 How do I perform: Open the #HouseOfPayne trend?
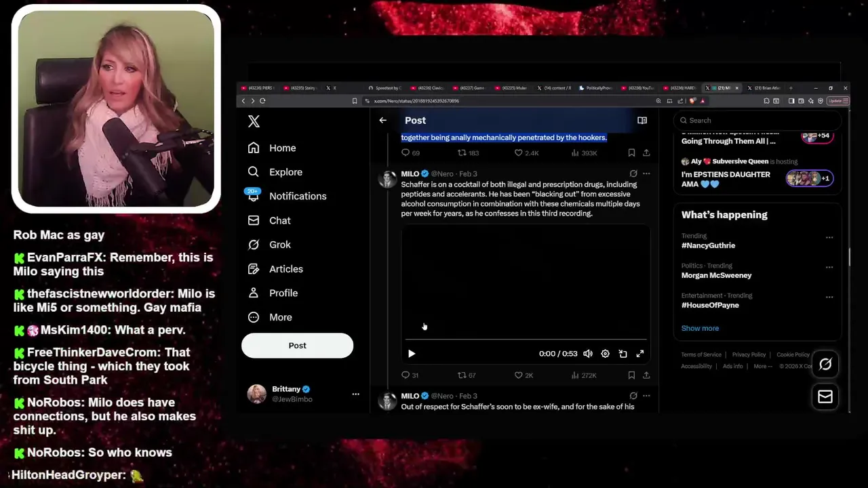pos(710,305)
